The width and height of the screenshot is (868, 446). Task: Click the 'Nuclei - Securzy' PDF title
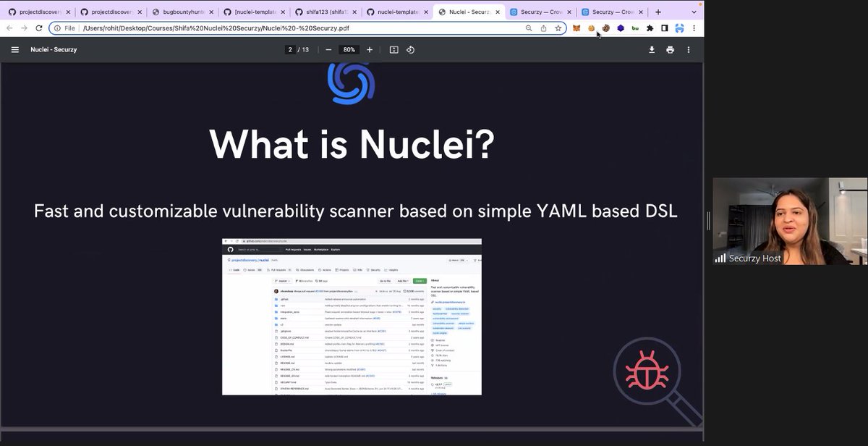[54, 49]
